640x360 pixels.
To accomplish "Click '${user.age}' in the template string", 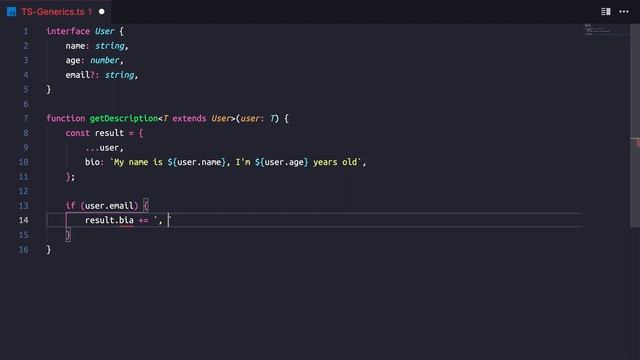I will [282, 162].
